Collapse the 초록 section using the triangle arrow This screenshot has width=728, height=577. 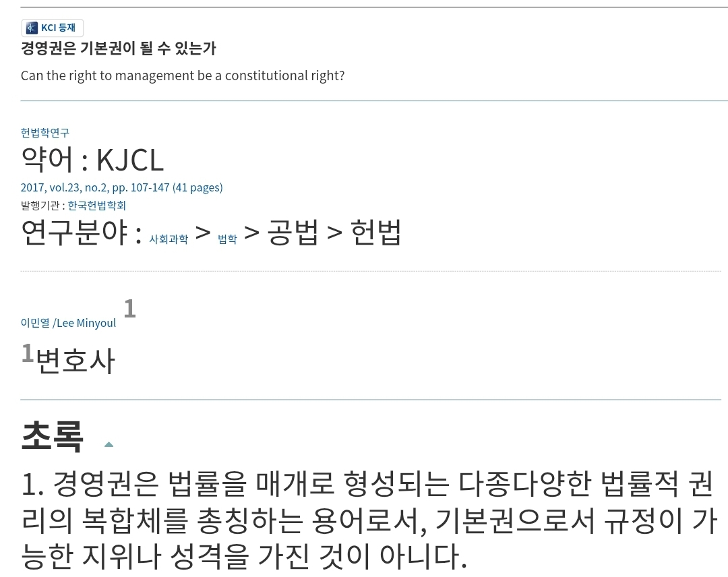[x=109, y=444]
